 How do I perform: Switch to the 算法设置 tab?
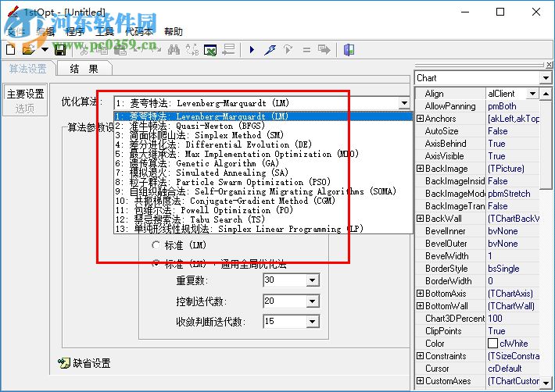27,69
